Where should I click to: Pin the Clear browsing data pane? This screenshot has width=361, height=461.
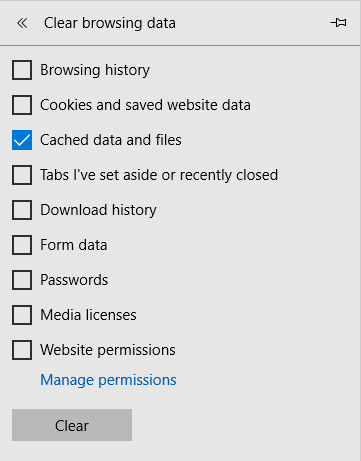pos(338,23)
